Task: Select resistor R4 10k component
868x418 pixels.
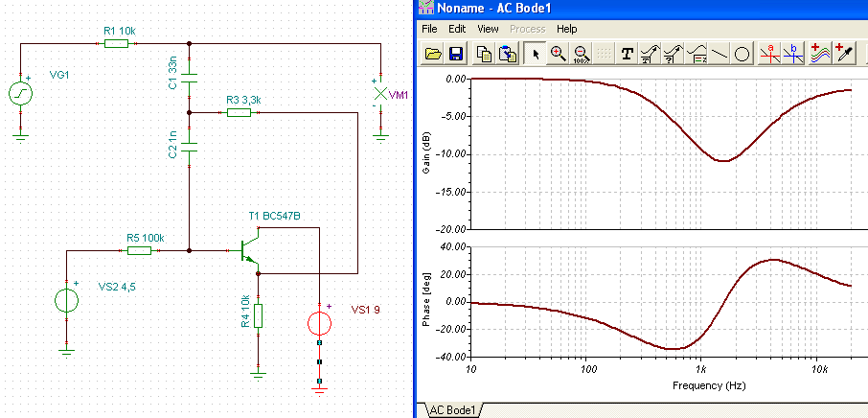Action: point(258,315)
